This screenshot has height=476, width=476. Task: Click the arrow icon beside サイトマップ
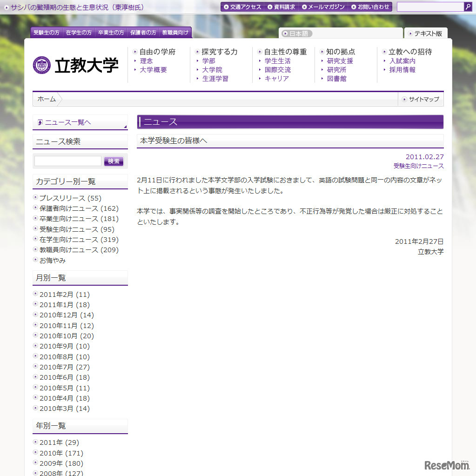click(x=404, y=99)
